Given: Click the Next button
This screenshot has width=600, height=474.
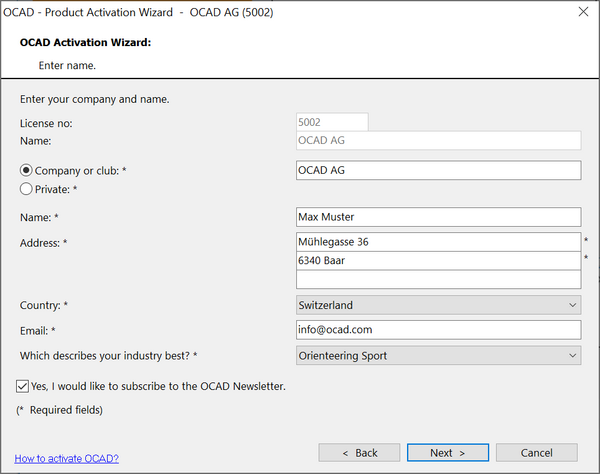Looking at the screenshot, I should point(448,453).
